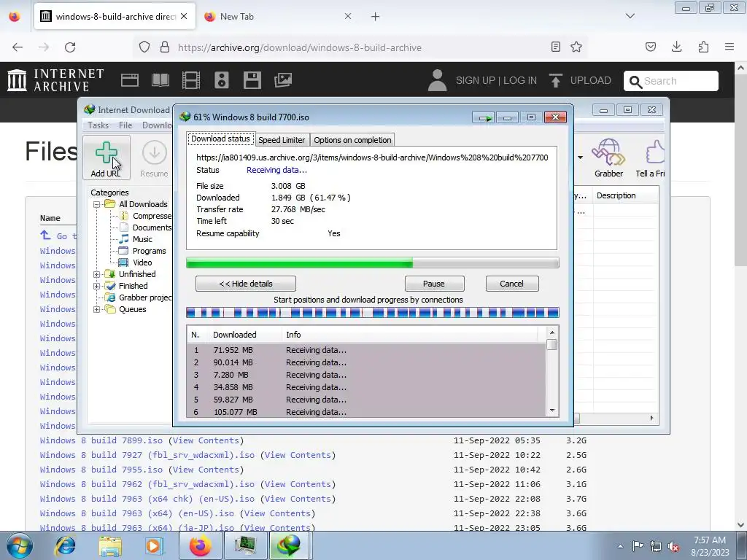Click the Upload arrow icon
747x560 pixels.
pyautogui.click(x=555, y=80)
